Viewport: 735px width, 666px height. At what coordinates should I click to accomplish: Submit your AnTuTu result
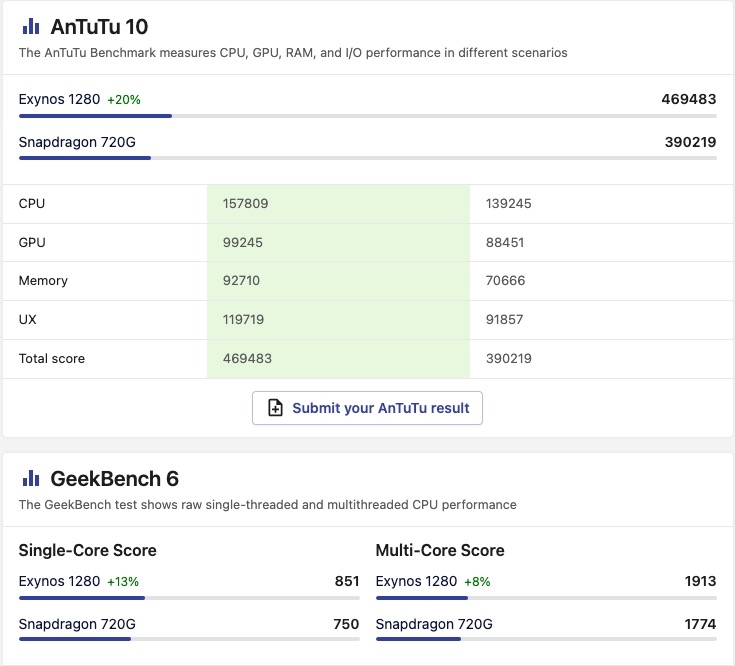tap(367, 408)
